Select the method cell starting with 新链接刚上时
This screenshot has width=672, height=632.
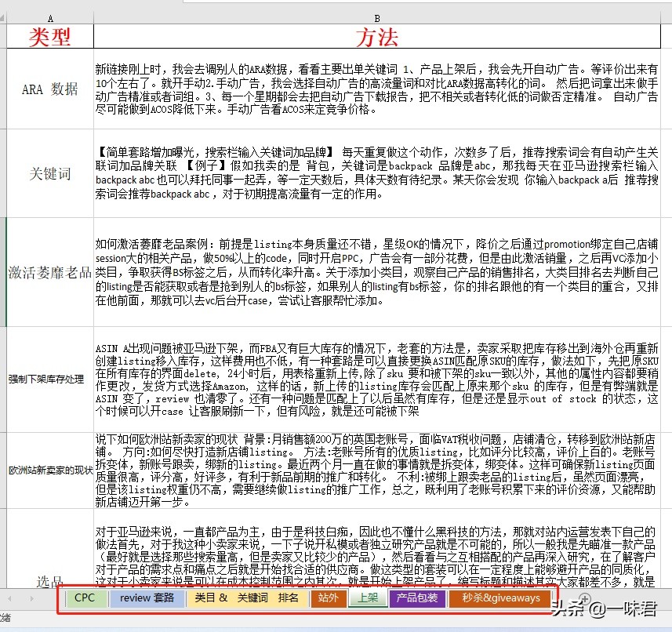point(377,89)
